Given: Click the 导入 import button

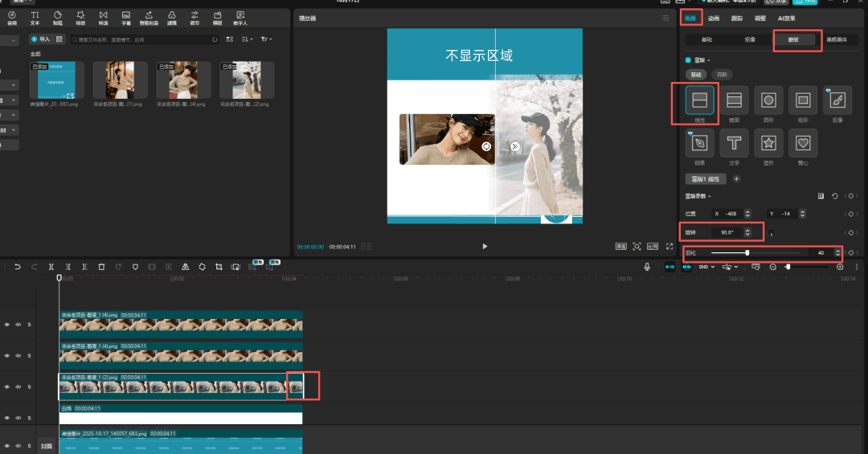Looking at the screenshot, I should [x=40, y=39].
